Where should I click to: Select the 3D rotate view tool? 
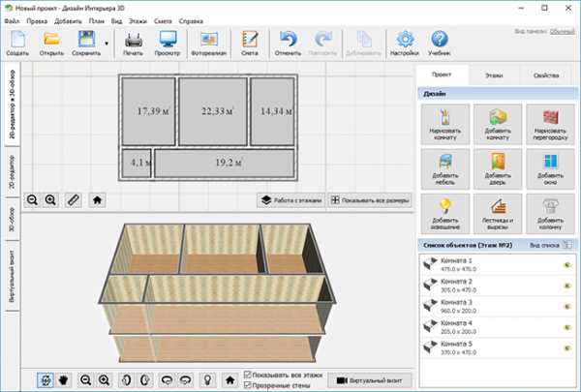(46, 379)
